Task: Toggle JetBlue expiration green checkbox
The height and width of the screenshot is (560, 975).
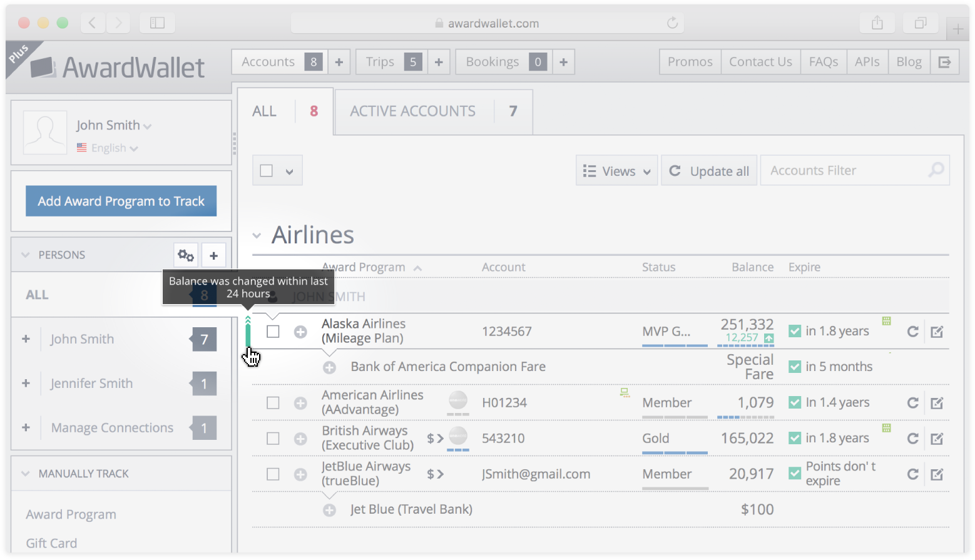Action: pyautogui.click(x=795, y=474)
